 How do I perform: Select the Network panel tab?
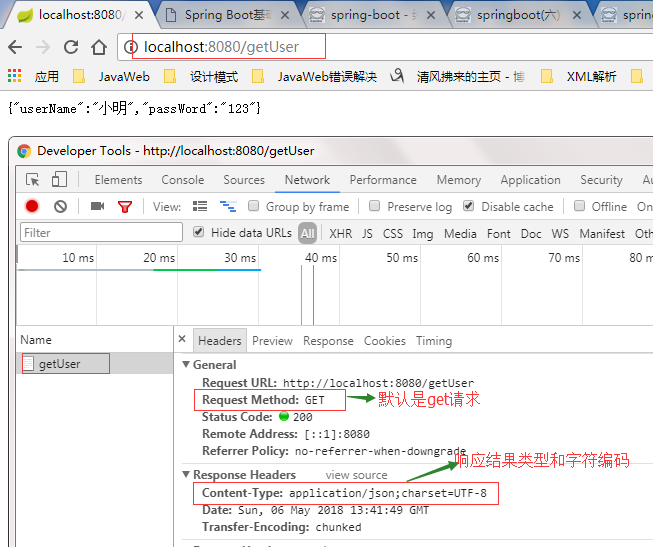tap(307, 180)
